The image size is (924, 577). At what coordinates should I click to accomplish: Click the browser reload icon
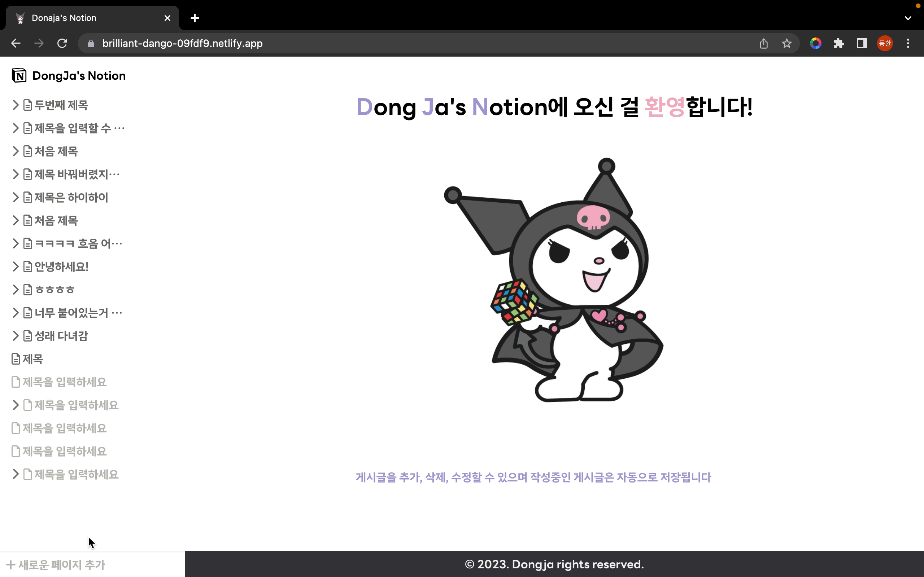point(62,44)
